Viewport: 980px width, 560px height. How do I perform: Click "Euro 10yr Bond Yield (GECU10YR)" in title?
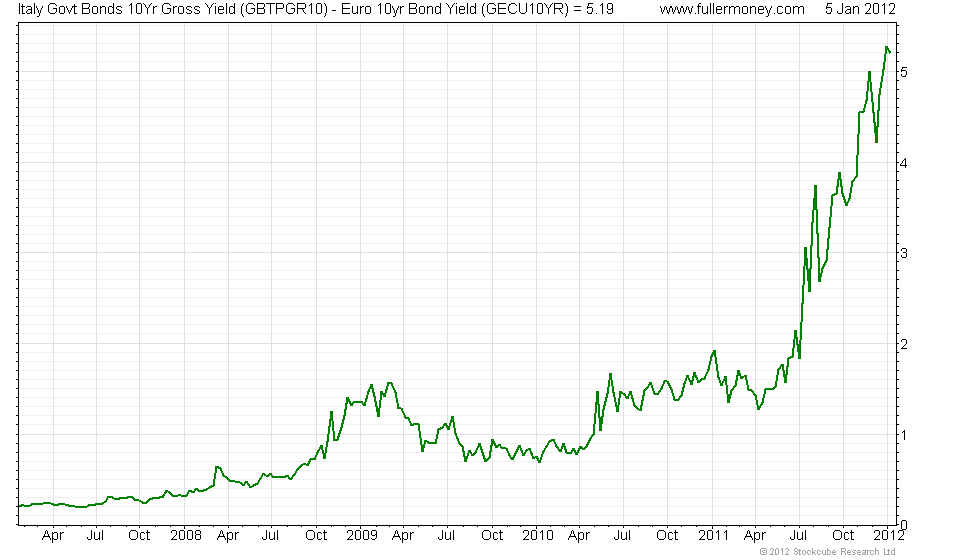pyautogui.click(x=456, y=9)
